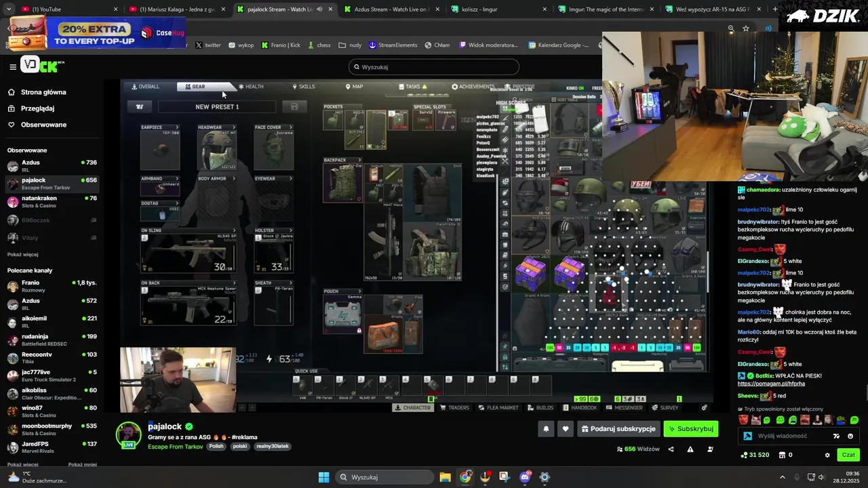Click the realny30latek tag
The width and height of the screenshot is (868, 488).
click(273, 446)
